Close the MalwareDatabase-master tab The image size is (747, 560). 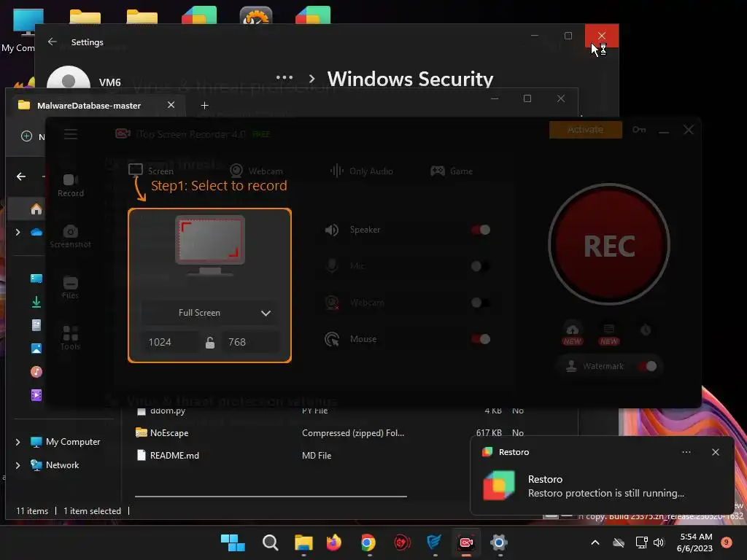pyautogui.click(x=171, y=105)
